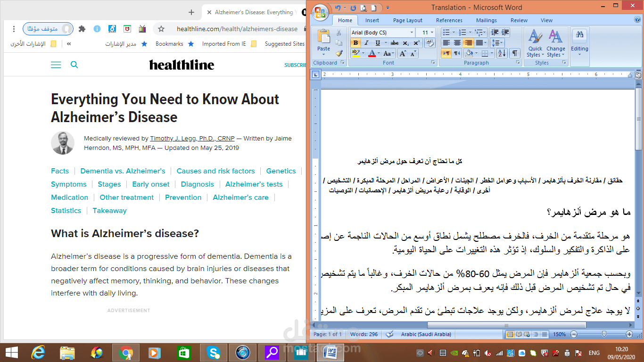Click the New Document icon in the quick access toolbar
This screenshot has width=644, height=362.
pos(374,8)
